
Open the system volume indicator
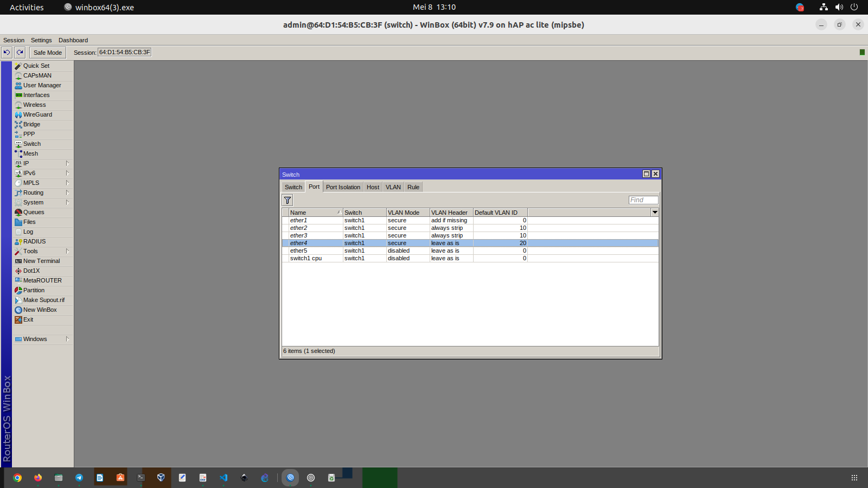click(839, 7)
